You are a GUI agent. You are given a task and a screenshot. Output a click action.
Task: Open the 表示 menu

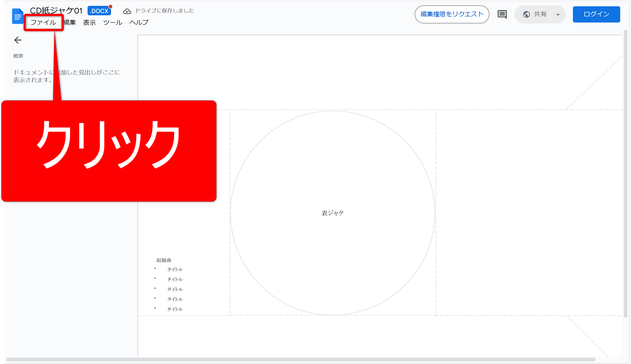(x=89, y=22)
